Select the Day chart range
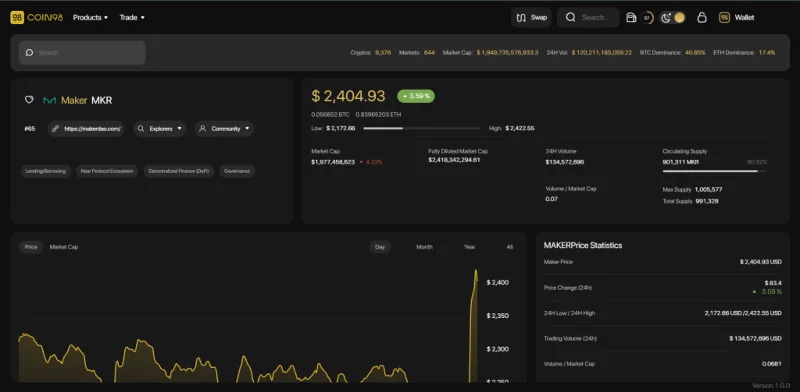Screen dimensions: 800x392 (380, 247)
